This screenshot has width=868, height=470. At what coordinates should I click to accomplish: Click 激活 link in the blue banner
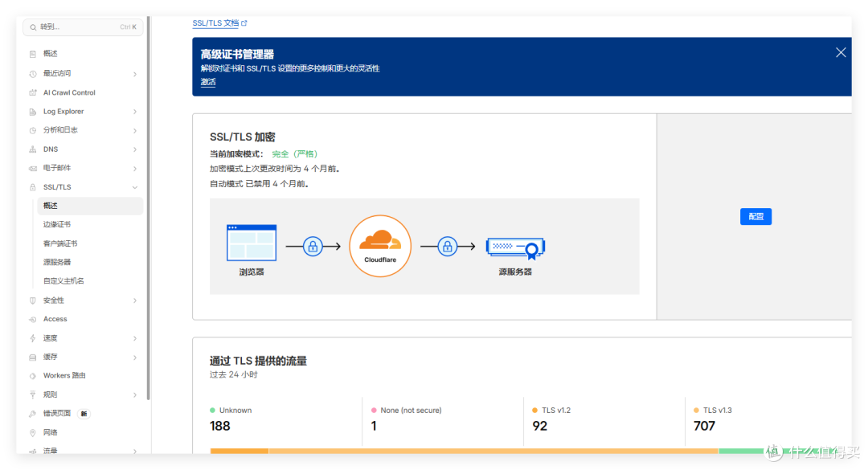[208, 82]
